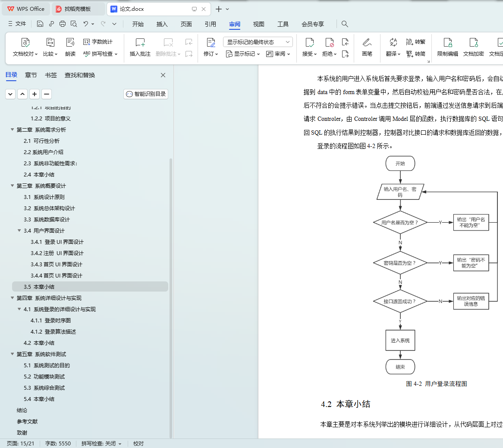Click 限制编辑 icon

click(448, 43)
